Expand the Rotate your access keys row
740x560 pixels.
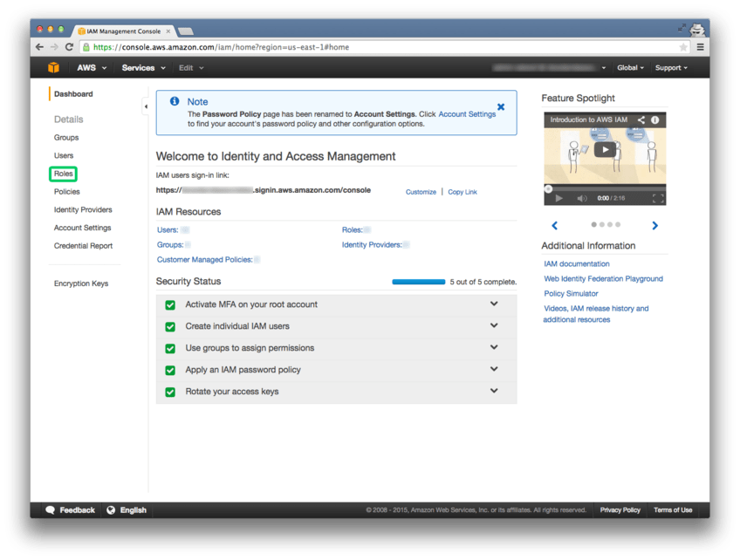494,391
